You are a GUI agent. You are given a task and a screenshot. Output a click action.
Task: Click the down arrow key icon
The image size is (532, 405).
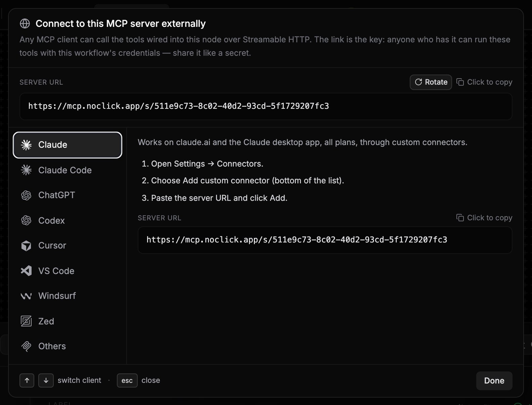[46, 380]
